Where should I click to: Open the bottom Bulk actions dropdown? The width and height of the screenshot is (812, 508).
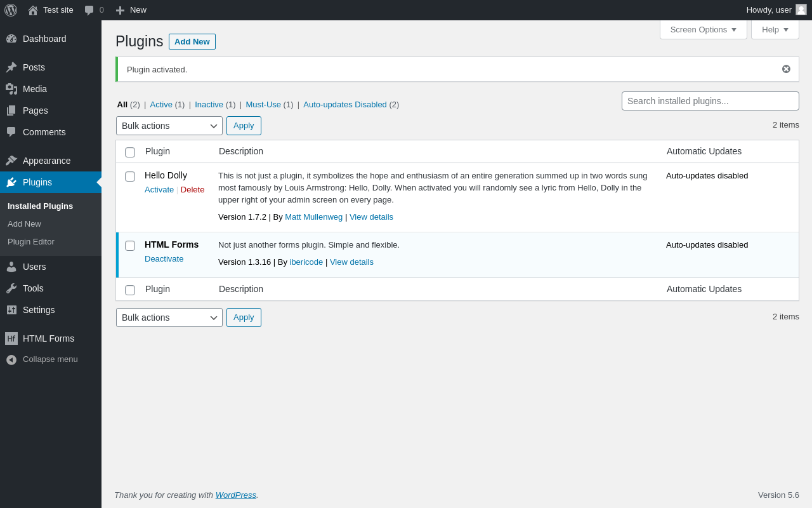pyautogui.click(x=169, y=317)
